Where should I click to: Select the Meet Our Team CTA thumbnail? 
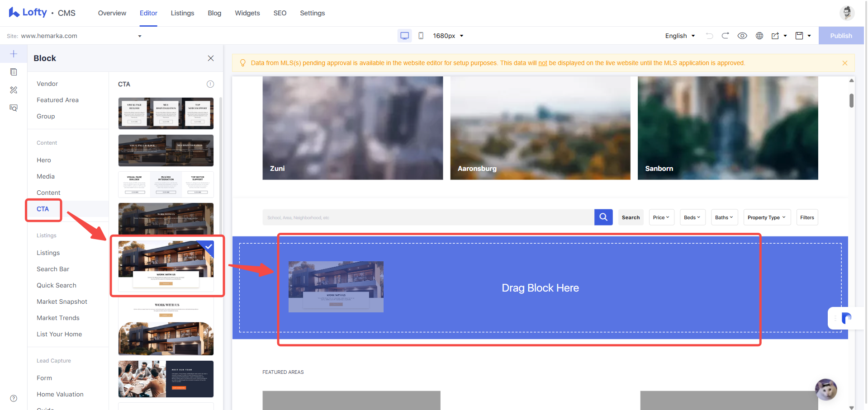(166, 379)
